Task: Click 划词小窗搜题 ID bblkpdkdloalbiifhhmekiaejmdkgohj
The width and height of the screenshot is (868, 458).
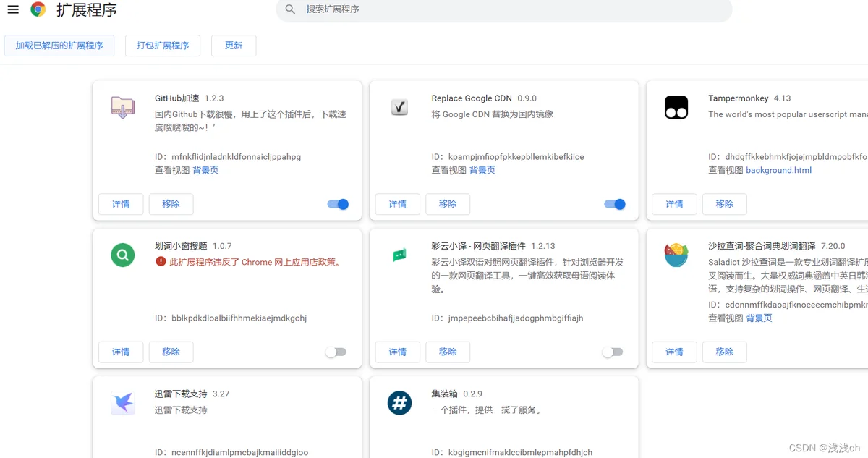Action: tap(231, 318)
